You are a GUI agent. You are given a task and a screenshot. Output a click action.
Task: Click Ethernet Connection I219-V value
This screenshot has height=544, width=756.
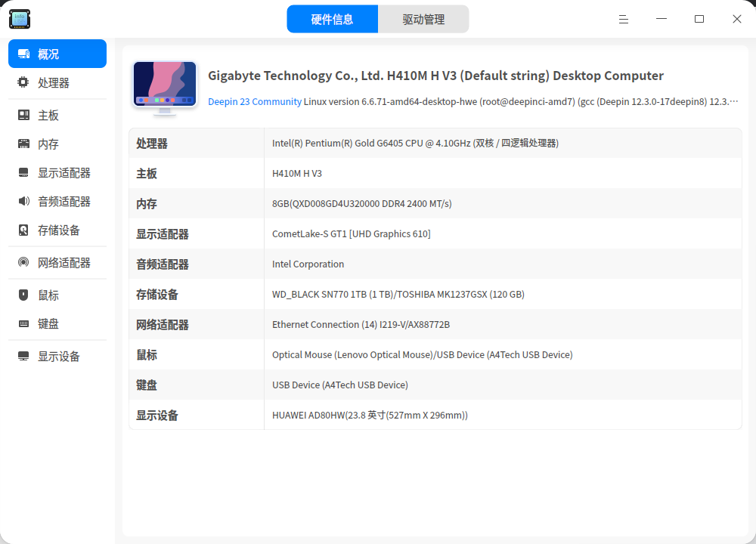point(361,325)
